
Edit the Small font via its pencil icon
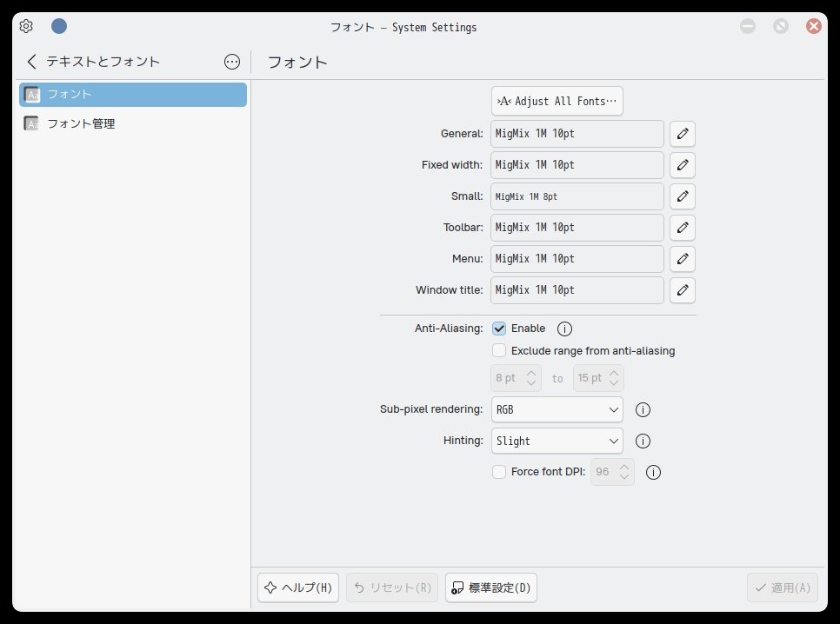click(x=682, y=196)
